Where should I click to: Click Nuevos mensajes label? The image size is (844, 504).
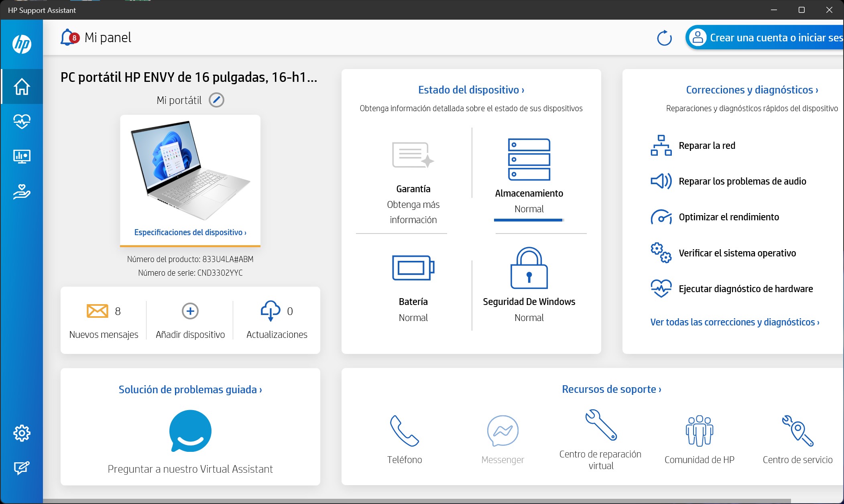coord(104,335)
